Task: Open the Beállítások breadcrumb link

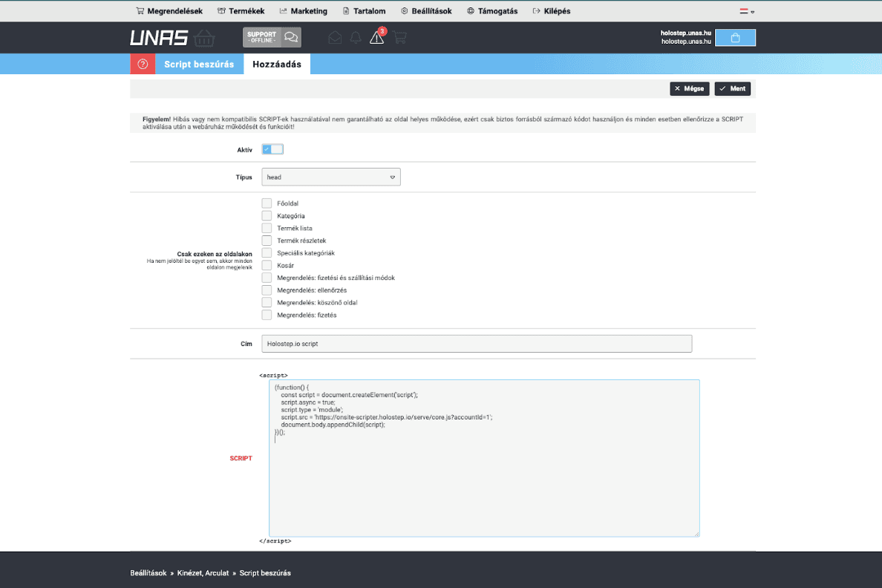Action: [148, 573]
